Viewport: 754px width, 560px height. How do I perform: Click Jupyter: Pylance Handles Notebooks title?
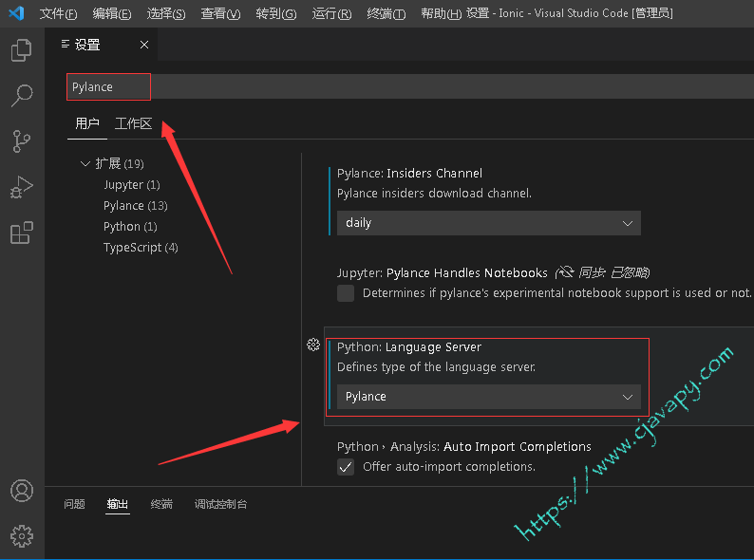[443, 273]
